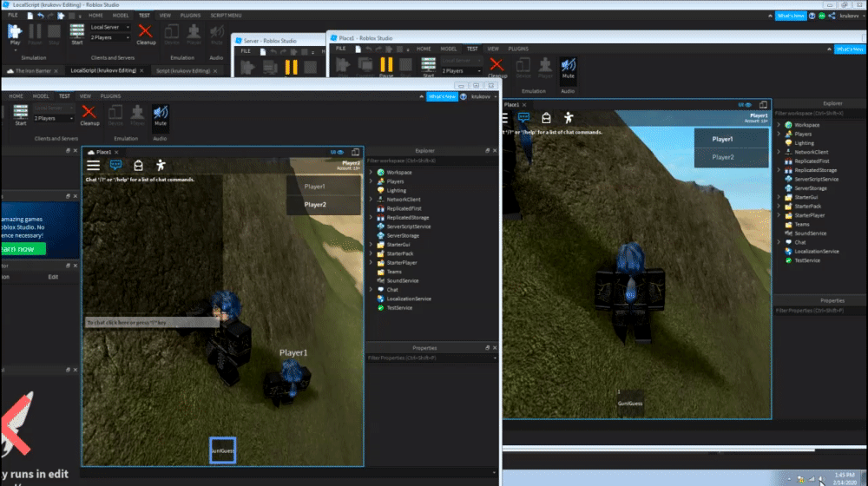This screenshot has height=486, width=868.
Task: Click Start in the Player2 window ribbon
Action: [x=21, y=115]
